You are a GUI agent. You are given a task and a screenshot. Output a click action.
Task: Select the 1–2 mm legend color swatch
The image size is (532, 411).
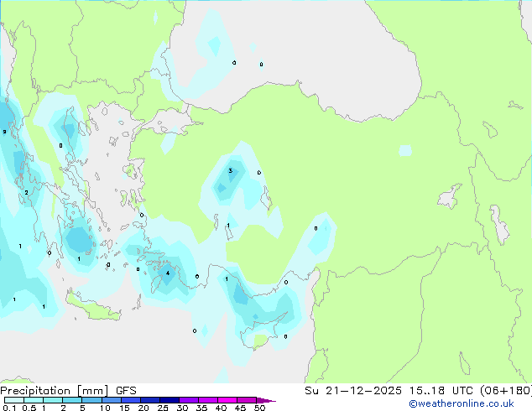click(53, 400)
